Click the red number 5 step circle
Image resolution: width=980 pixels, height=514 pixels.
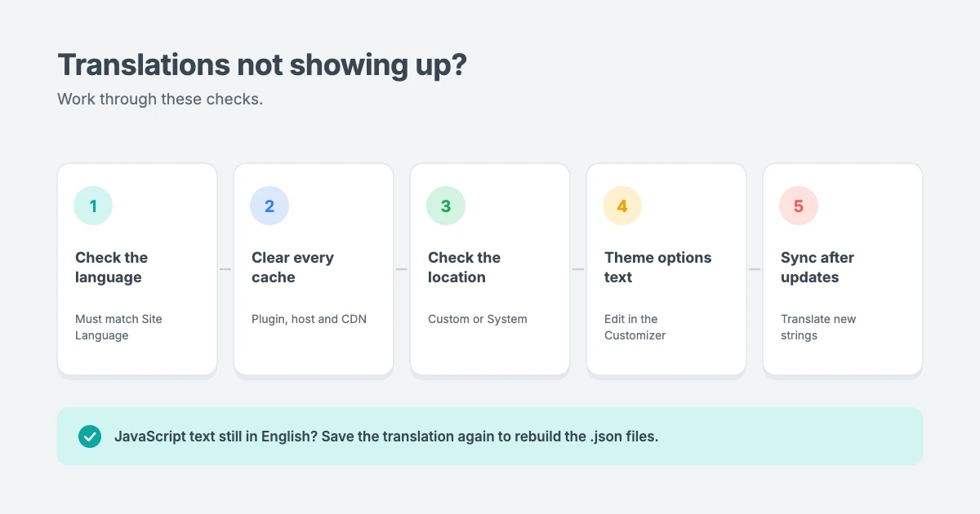[799, 206]
